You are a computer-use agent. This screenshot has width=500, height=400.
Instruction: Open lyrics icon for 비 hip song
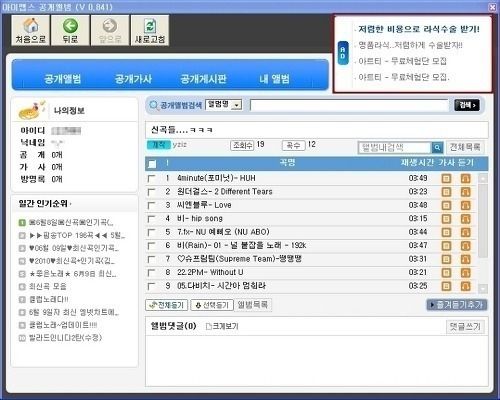(x=446, y=219)
